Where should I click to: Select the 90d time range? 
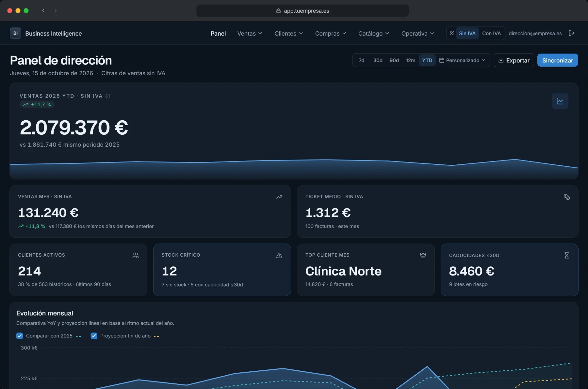point(394,60)
